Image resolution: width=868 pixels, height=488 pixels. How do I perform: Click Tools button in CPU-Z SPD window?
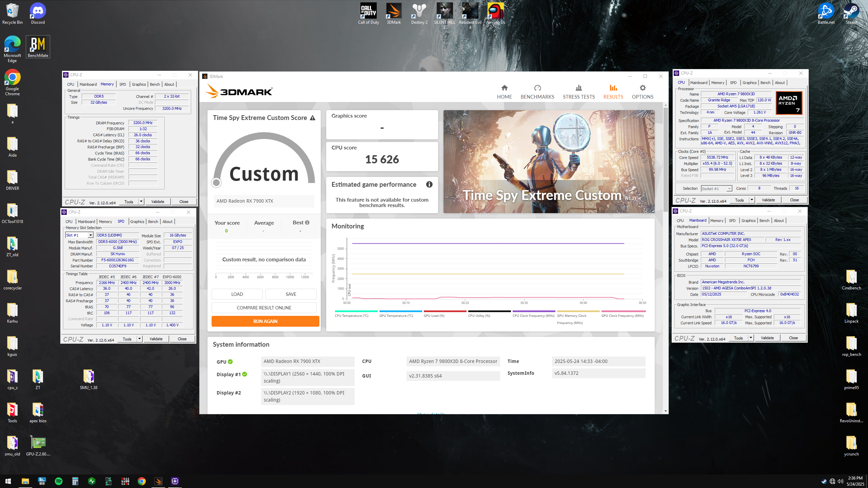[x=127, y=339]
